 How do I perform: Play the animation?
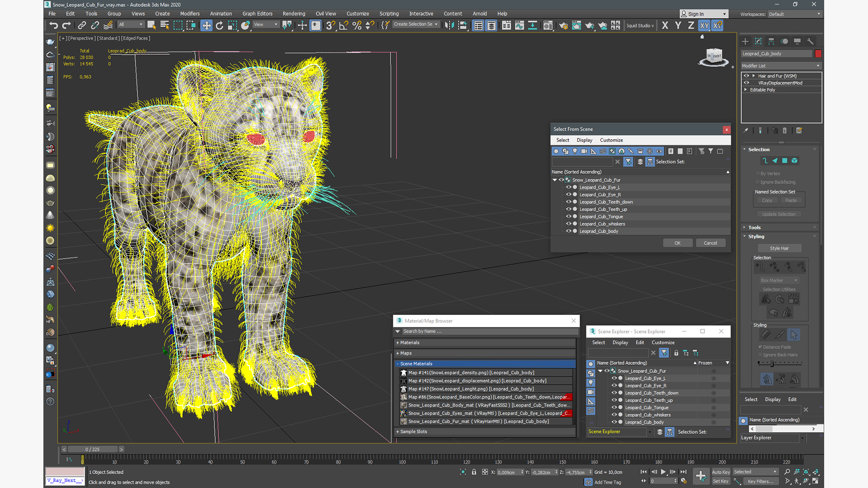(663, 472)
